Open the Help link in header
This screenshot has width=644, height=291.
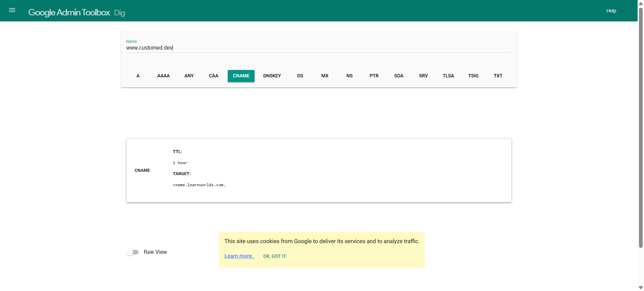coord(611,11)
